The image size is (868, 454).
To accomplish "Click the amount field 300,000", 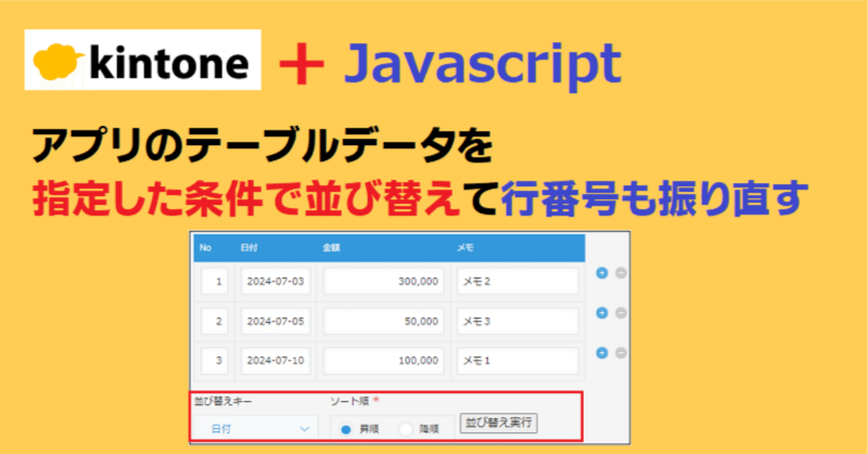I will [384, 281].
